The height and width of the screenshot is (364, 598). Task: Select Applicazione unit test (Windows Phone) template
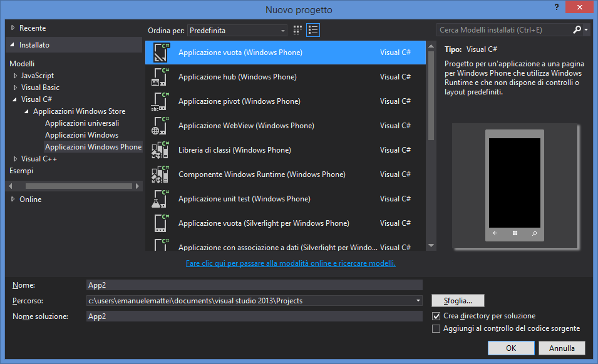point(286,199)
